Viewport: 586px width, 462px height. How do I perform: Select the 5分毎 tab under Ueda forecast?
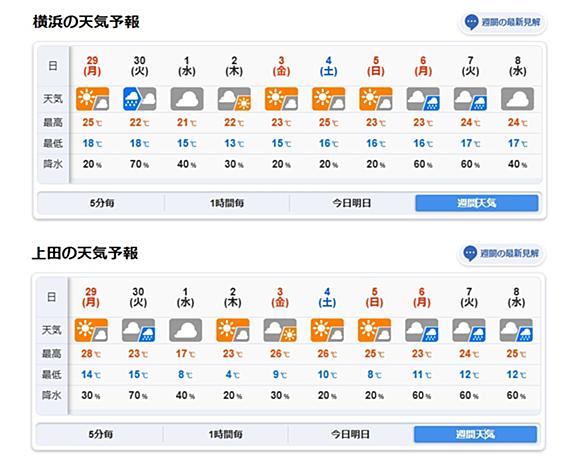click(x=100, y=434)
